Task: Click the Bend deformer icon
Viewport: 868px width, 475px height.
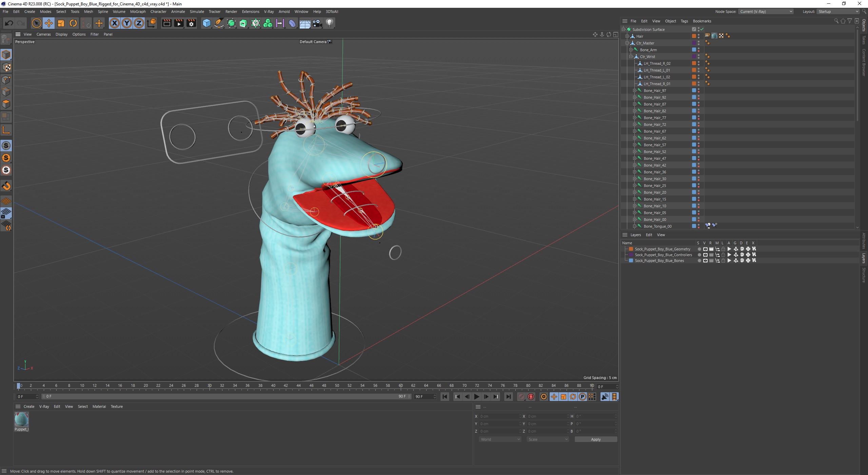Action: tap(292, 23)
